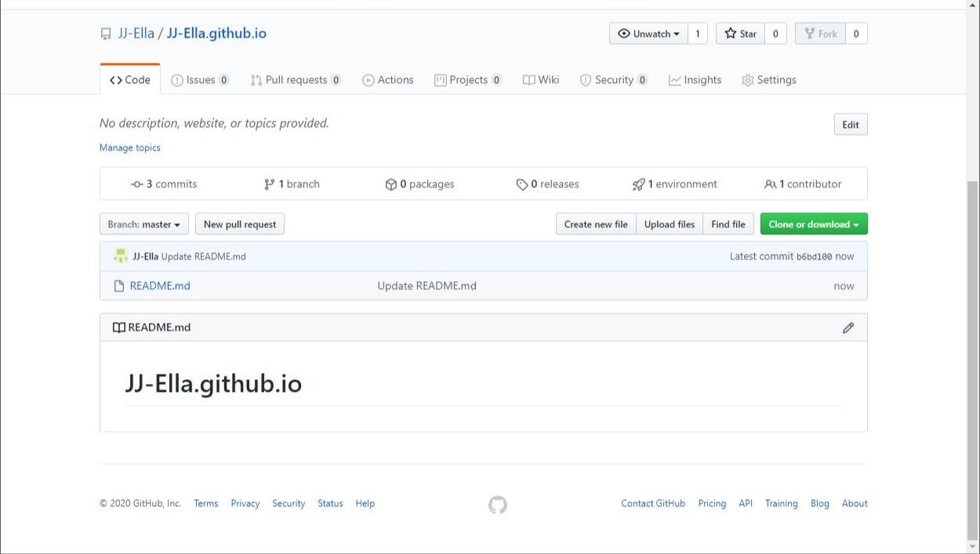980x554 pixels.
Task: Click the Manage topics link
Action: 130,147
